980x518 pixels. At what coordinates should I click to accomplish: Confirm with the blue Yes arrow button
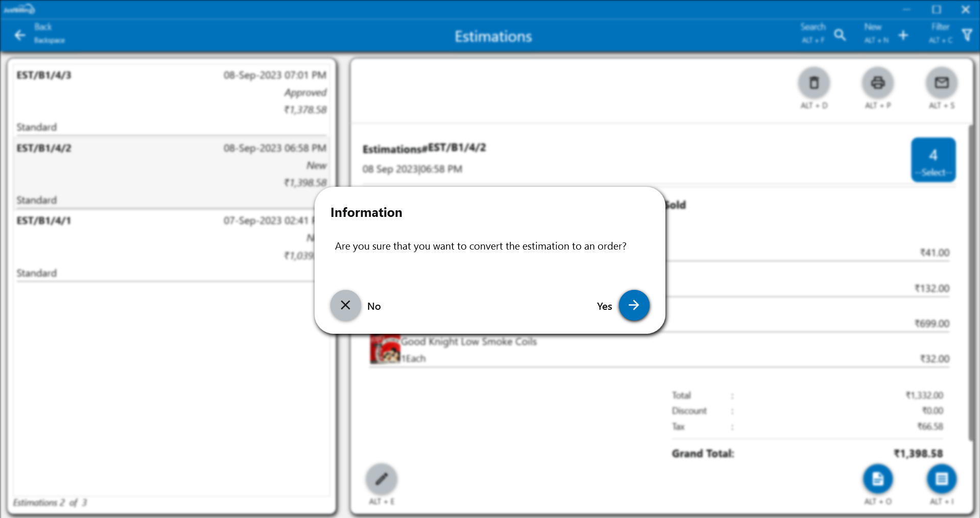pos(634,305)
